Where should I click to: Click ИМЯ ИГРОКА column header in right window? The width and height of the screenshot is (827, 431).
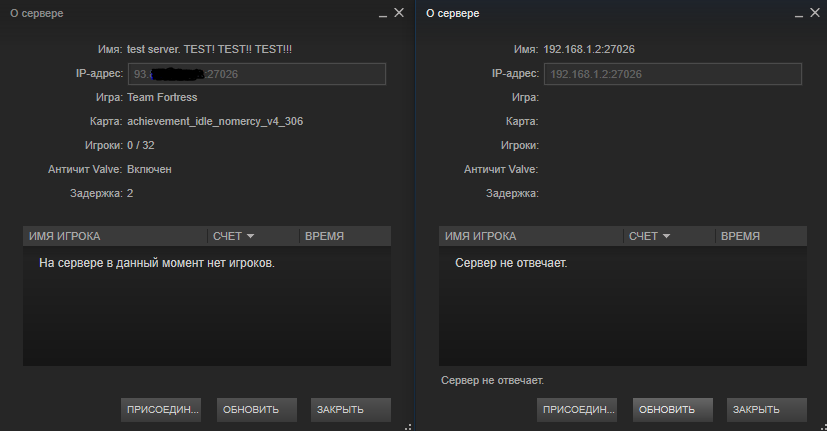pos(530,236)
